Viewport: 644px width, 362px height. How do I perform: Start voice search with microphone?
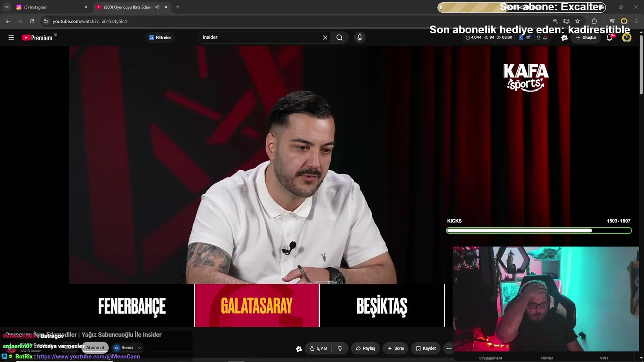click(x=359, y=38)
